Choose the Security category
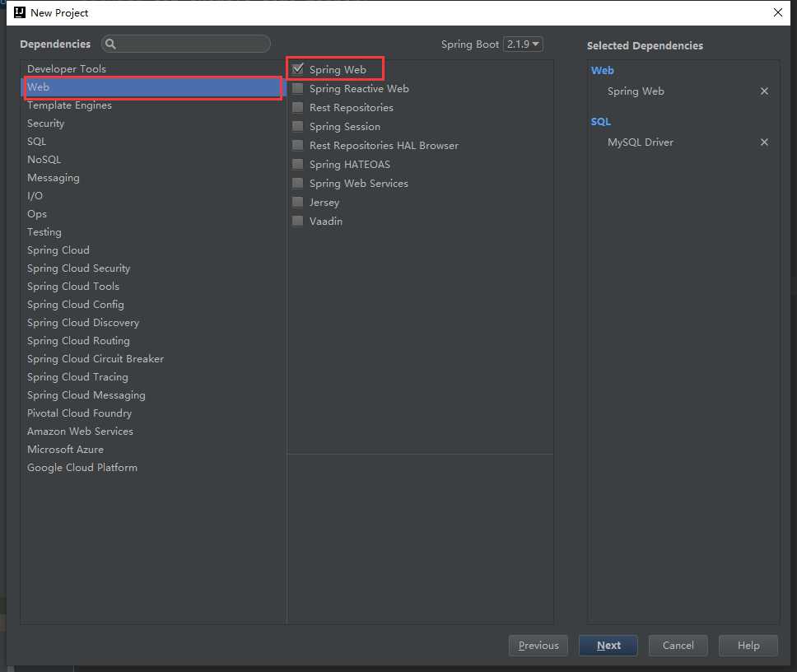This screenshot has height=672, width=797. 153,124
